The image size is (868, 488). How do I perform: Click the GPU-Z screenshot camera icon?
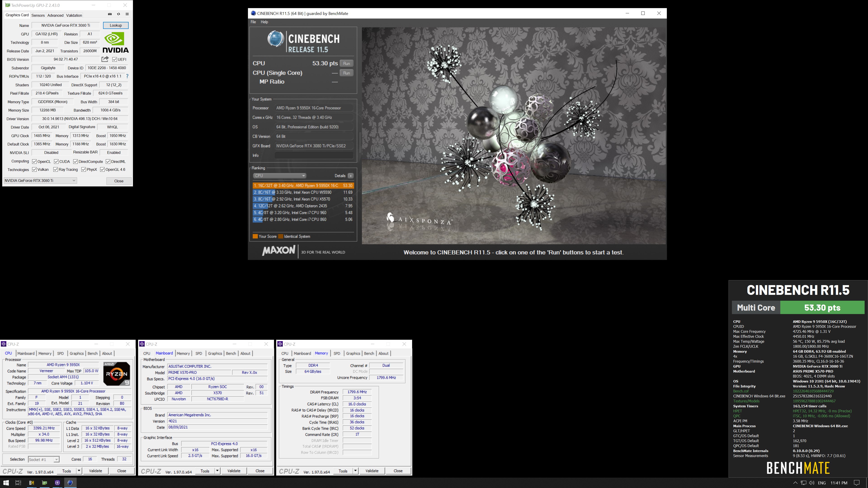pyautogui.click(x=109, y=14)
